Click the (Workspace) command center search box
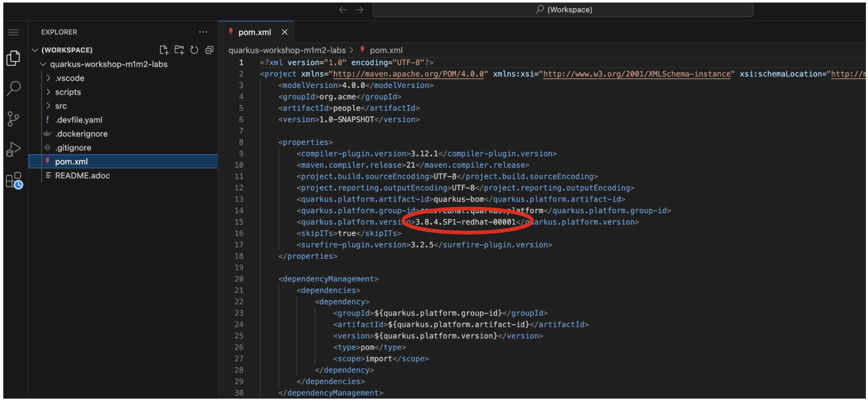 point(563,10)
